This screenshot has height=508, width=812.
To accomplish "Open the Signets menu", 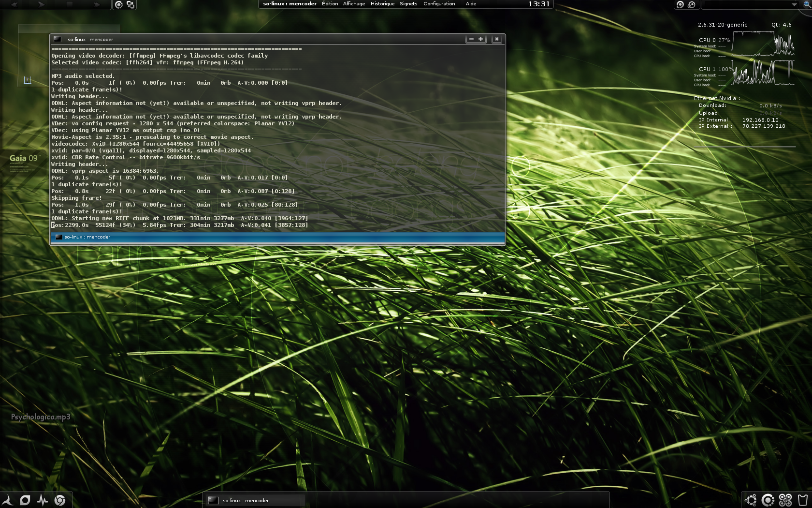I will (x=408, y=4).
